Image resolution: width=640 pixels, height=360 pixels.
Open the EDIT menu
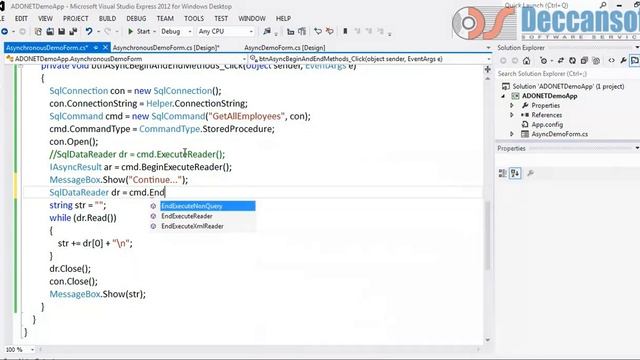tap(21, 19)
